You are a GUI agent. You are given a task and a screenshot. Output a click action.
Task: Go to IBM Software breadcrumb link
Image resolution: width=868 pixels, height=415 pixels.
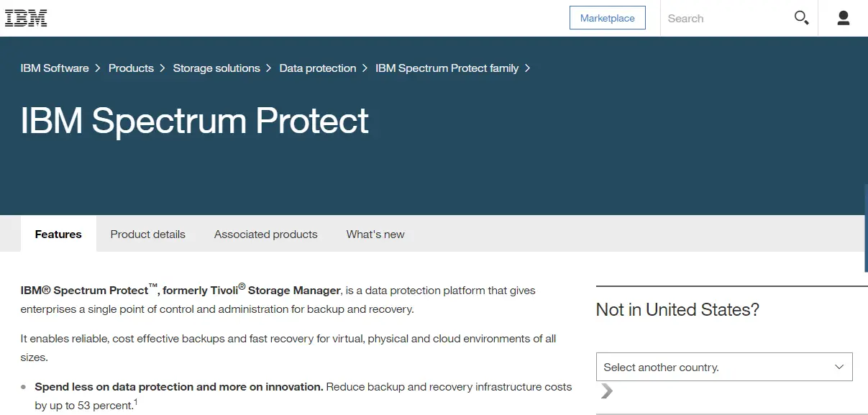pos(55,68)
